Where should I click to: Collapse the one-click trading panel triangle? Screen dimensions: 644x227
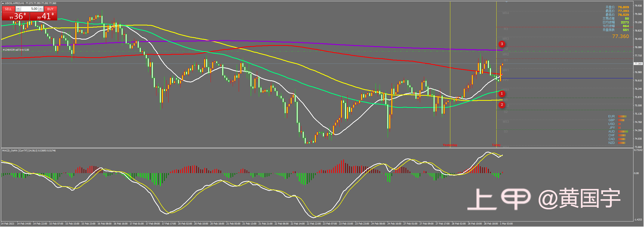(3, 3)
